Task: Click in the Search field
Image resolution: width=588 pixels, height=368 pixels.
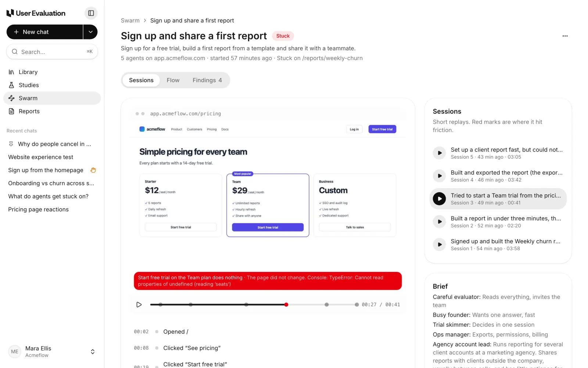Action: (52, 52)
